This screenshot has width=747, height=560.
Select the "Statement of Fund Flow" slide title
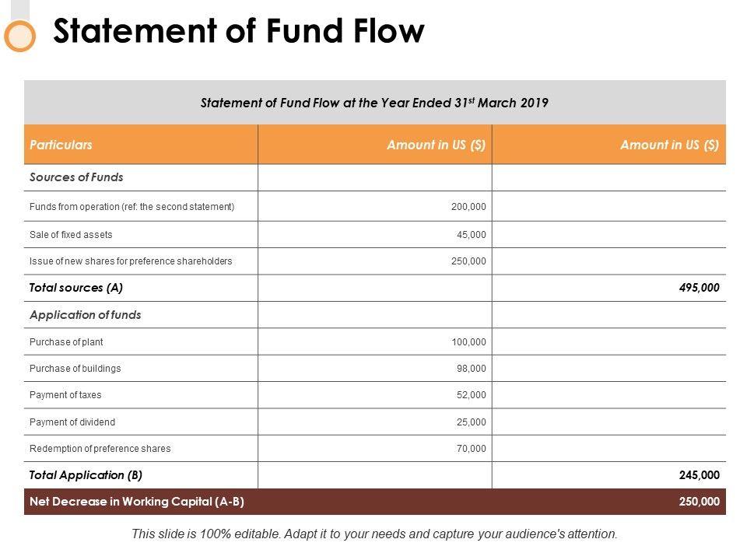[238, 32]
